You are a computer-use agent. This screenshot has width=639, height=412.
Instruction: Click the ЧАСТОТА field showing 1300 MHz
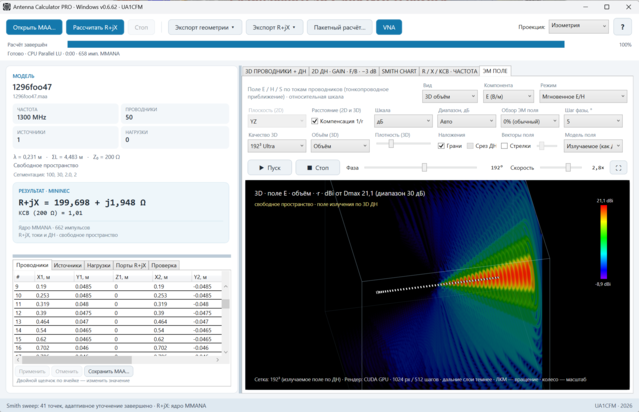65,114
